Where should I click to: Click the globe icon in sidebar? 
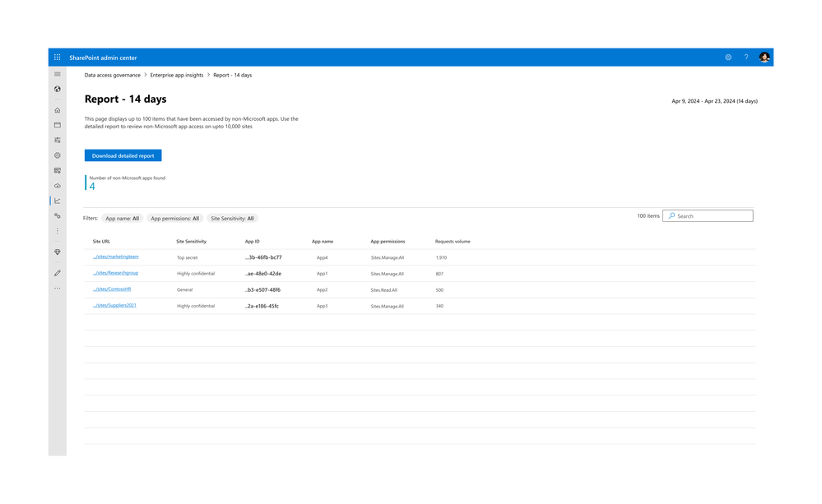click(x=57, y=89)
